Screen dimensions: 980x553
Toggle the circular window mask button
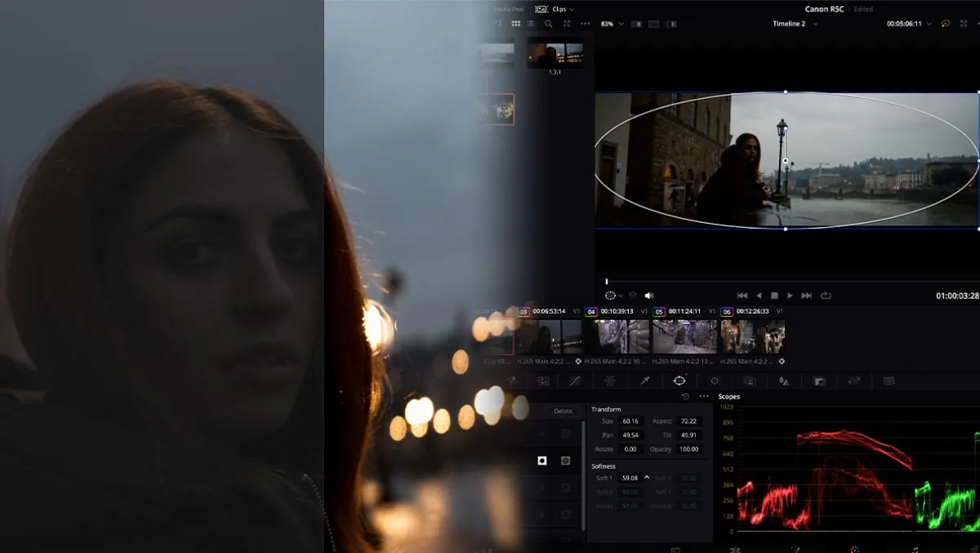[x=541, y=461]
